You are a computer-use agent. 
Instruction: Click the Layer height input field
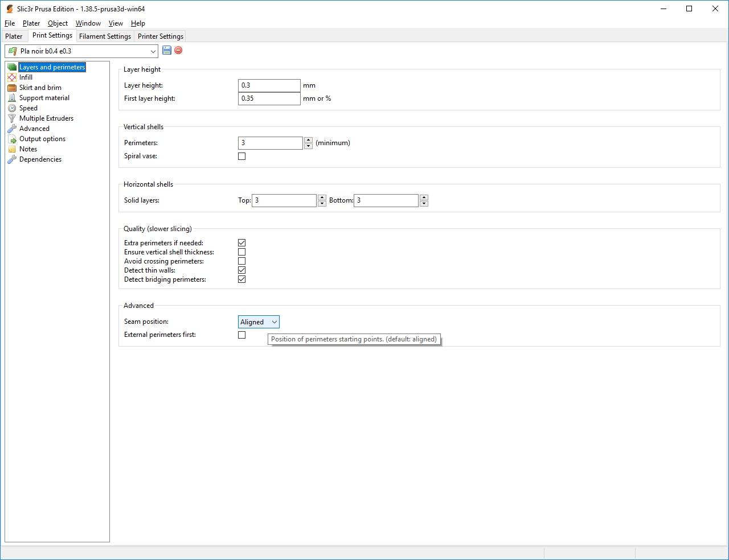tap(269, 85)
